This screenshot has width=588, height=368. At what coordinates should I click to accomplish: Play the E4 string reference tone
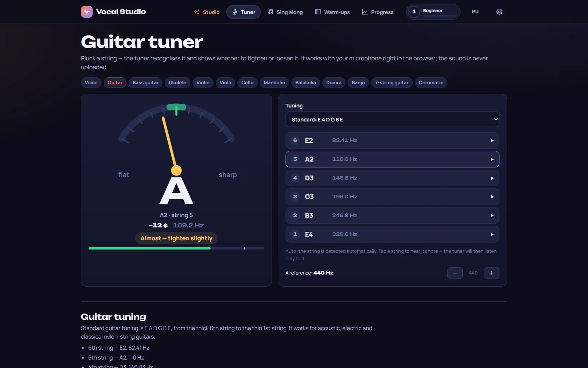(492, 234)
